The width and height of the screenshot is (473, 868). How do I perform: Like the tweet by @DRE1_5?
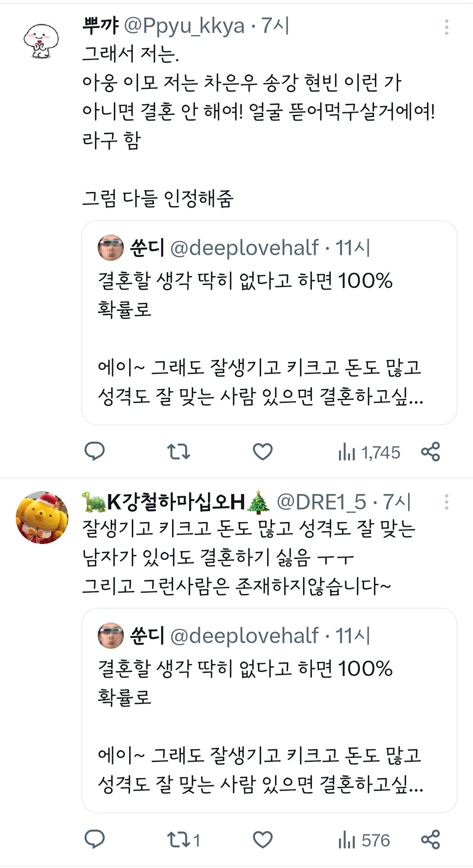pyautogui.click(x=263, y=840)
